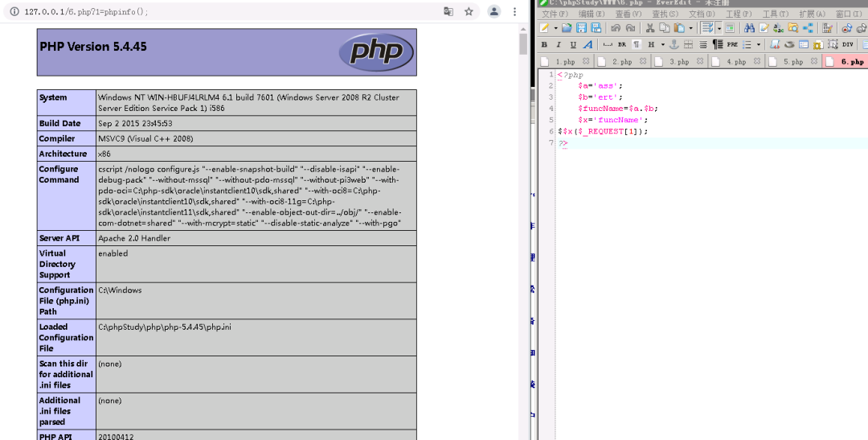This screenshot has width=868, height=440.
Task: Open the 扩展(A) menu
Action: click(x=812, y=14)
